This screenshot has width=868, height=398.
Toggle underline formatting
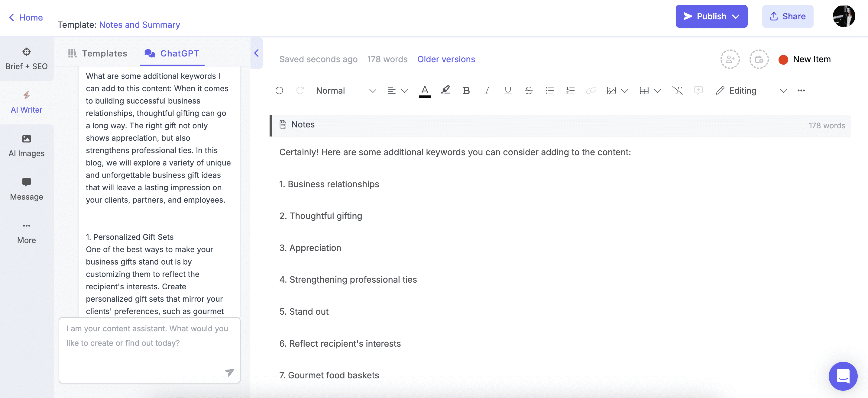point(508,91)
